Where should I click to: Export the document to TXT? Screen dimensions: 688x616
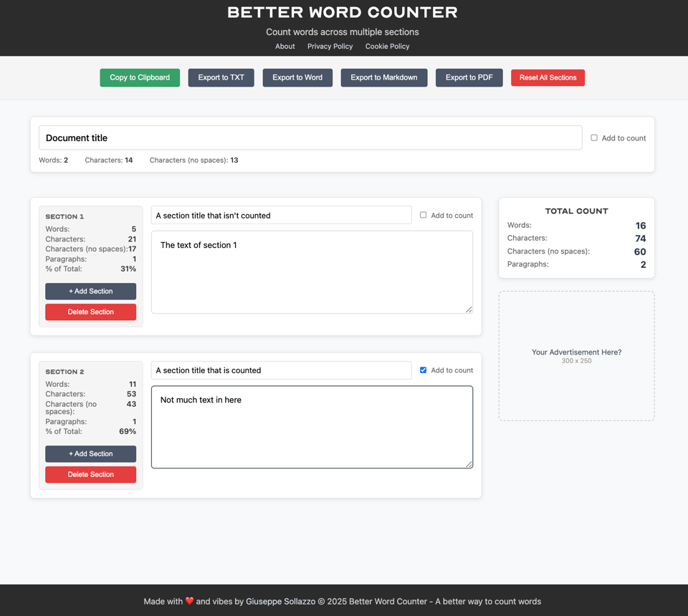click(221, 77)
